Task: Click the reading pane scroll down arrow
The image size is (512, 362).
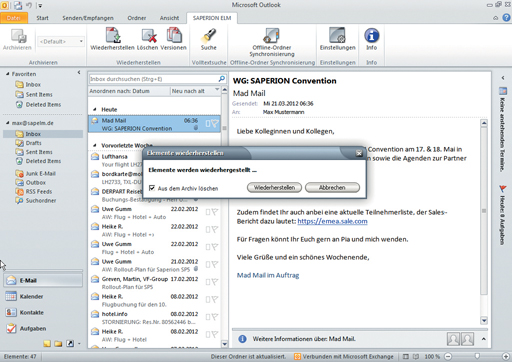Action: pos(484,321)
